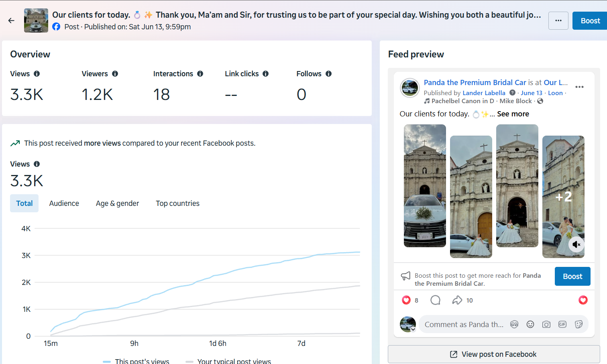Click the This post's views legend entry
Screen dimensions: 607x364
(x=136, y=361)
